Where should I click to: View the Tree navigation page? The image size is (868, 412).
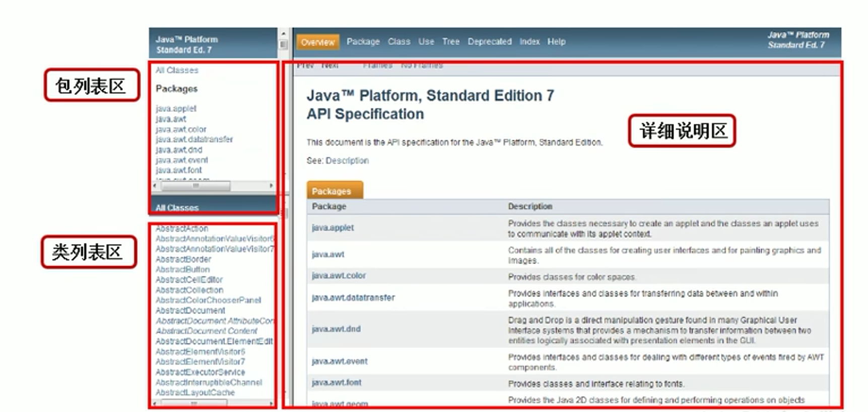(x=451, y=42)
